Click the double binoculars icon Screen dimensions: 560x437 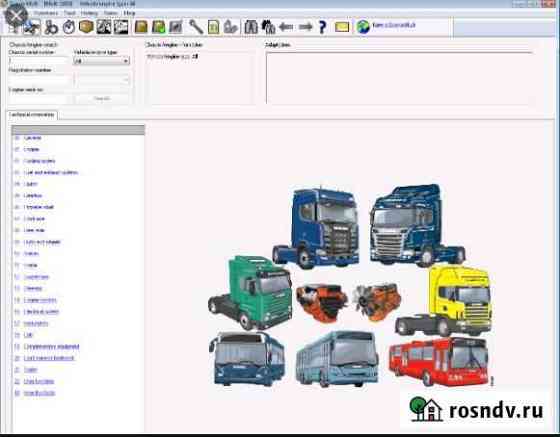[268, 27]
